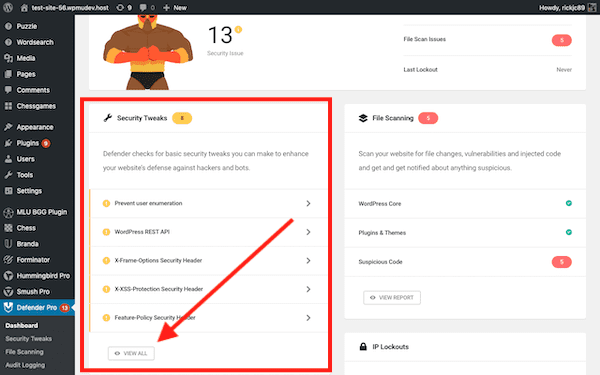Click the plus New icon in admin bar

[x=166, y=7]
